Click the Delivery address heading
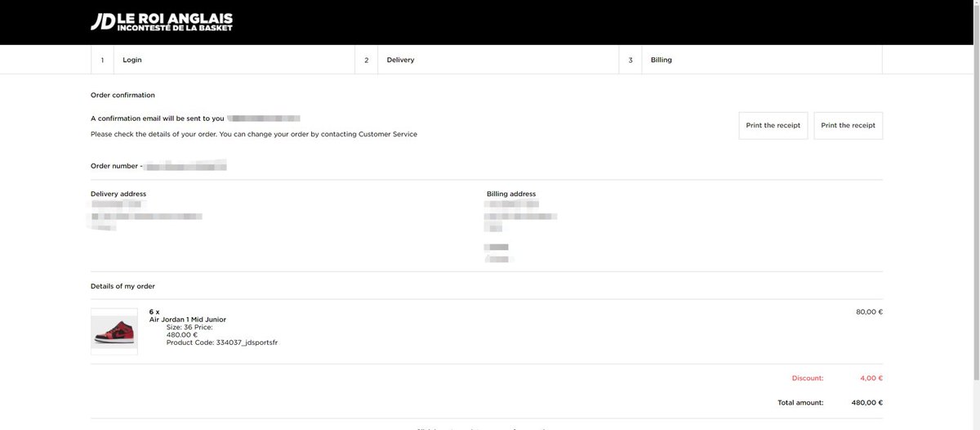The width and height of the screenshot is (980, 430). pos(118,194)
